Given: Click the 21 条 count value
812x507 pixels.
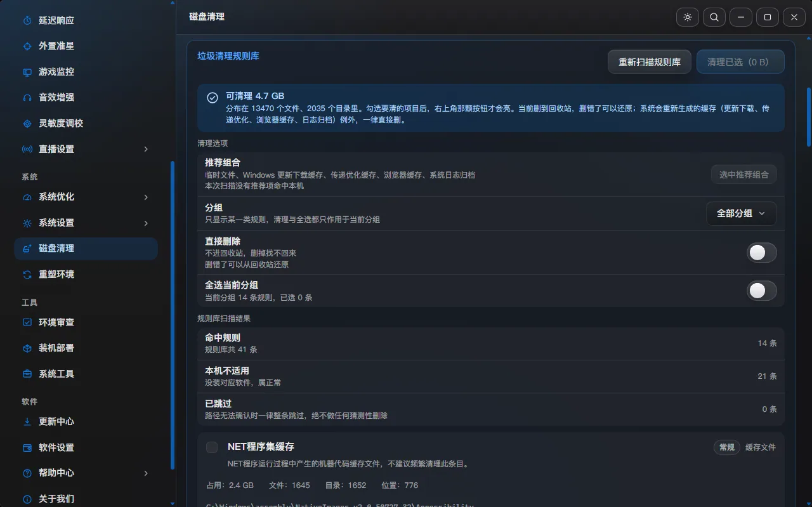Looking at the screenshot, I should (767, 376).
